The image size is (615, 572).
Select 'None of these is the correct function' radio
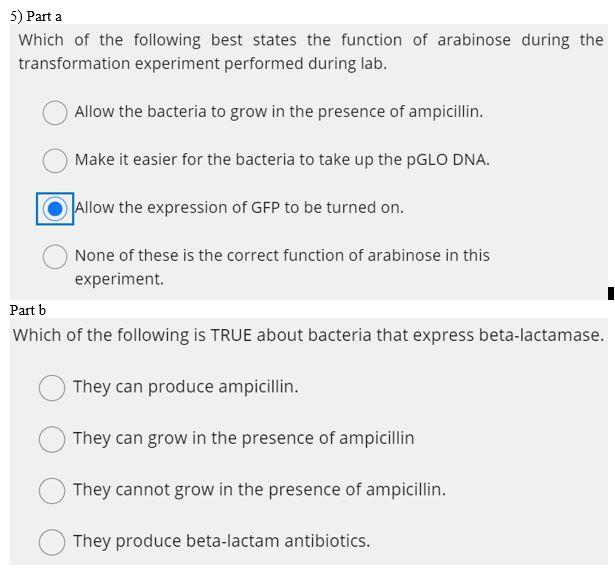55,257
